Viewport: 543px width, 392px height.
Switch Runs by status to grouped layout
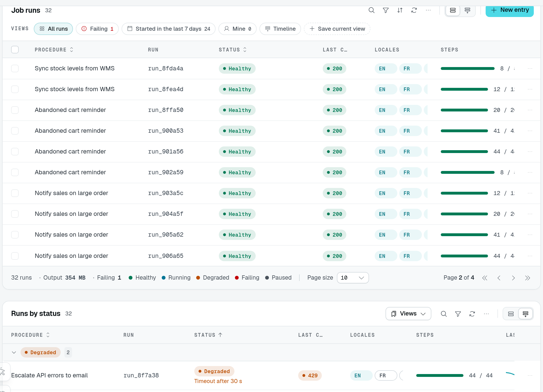pyautogui.click(x=525, y=314)
